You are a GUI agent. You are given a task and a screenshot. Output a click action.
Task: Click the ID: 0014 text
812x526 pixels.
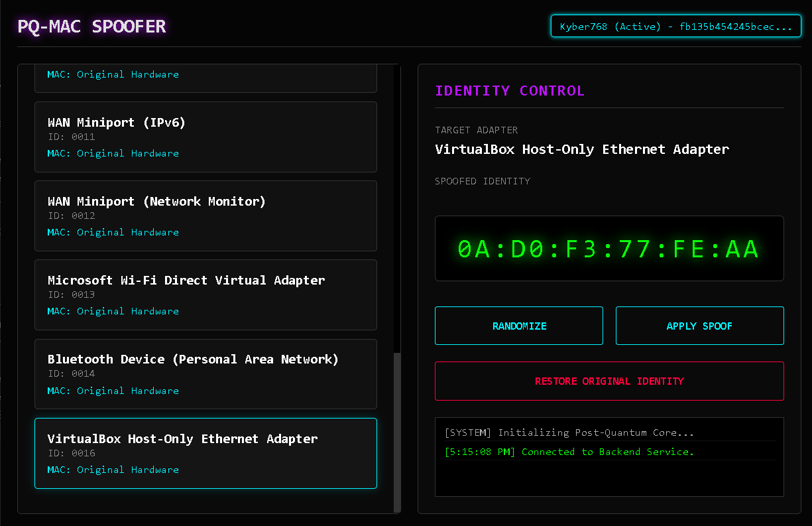(x=71, y=373)
